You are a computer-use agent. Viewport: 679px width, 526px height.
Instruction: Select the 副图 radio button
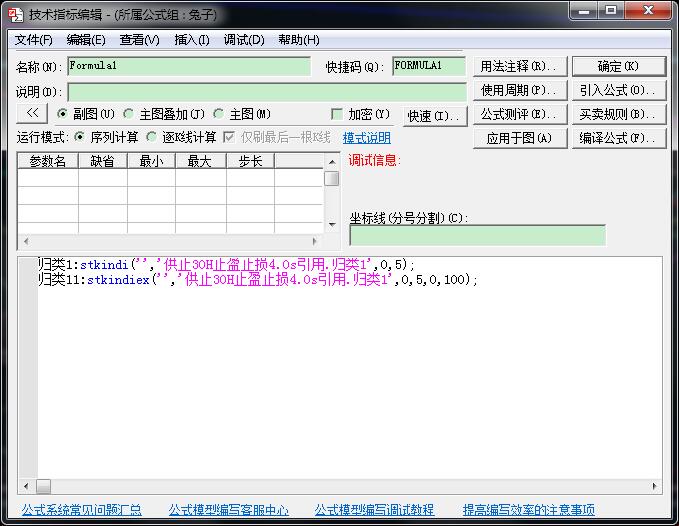(63, 114)
